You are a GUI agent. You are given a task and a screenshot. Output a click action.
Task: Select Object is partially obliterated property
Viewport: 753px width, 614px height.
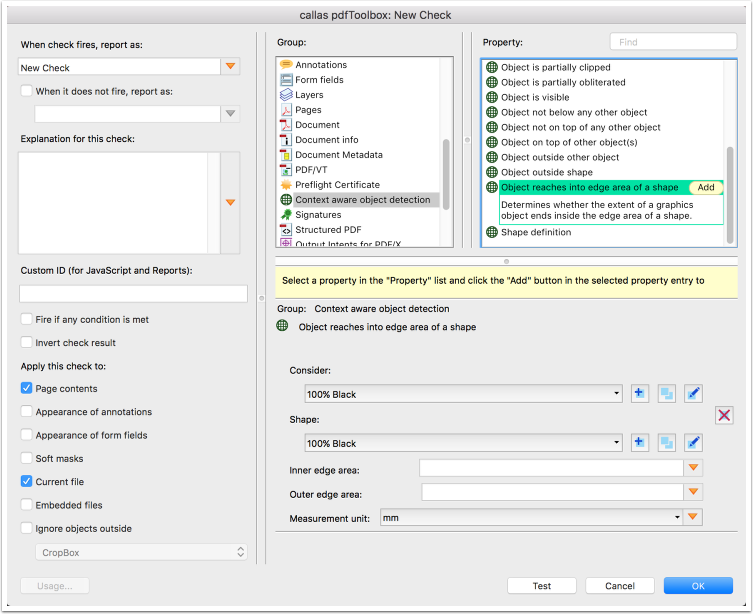[563, 83]
